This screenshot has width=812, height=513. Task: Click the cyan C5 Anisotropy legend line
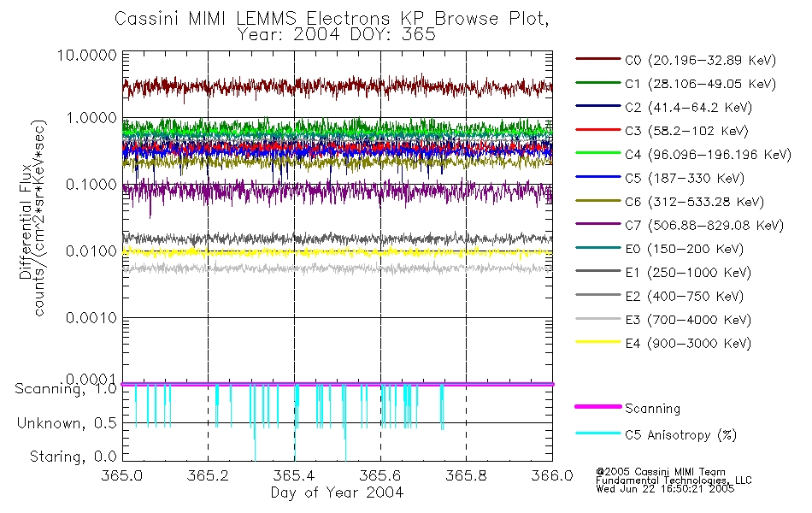pos(597,433)
